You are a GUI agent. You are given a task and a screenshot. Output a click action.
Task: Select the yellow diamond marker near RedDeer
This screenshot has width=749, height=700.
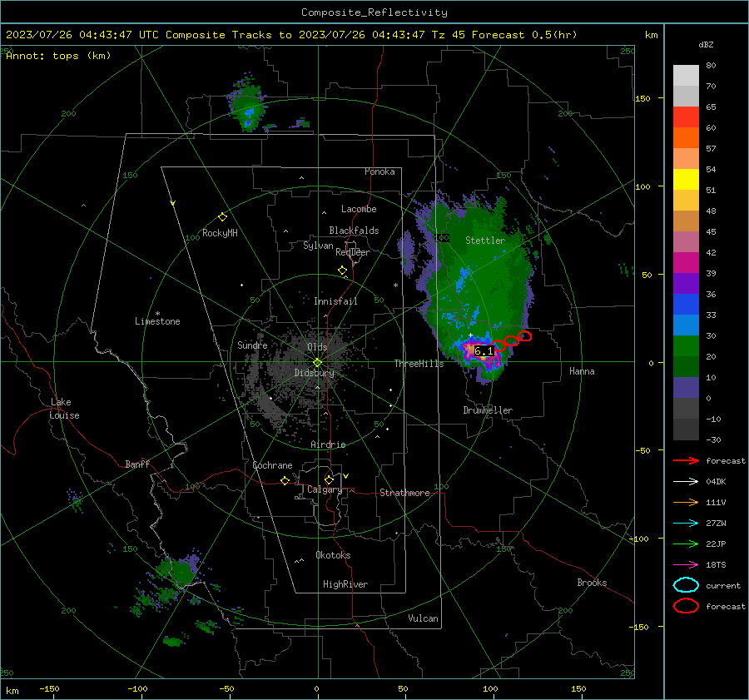342,271
